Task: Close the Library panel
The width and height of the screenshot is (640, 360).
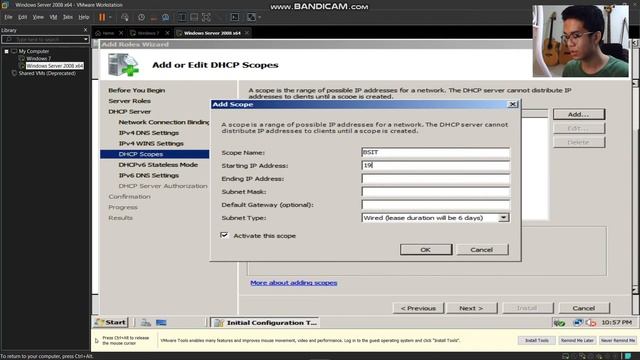Action: coord(85,30)
